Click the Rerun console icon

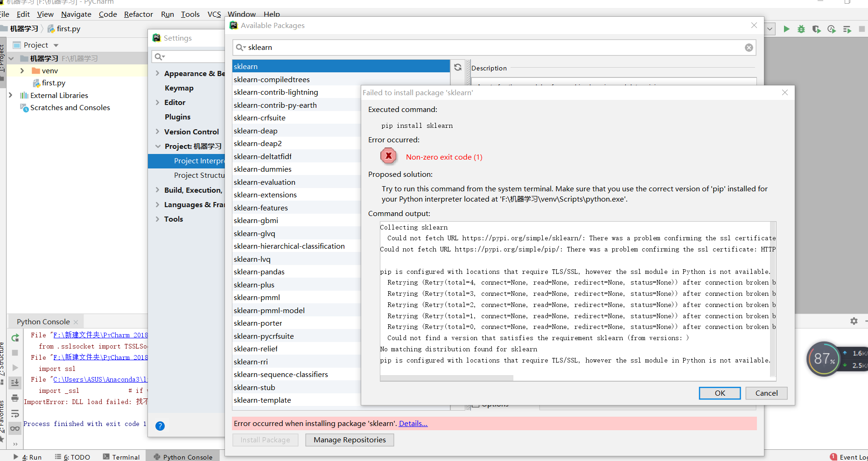15,338
